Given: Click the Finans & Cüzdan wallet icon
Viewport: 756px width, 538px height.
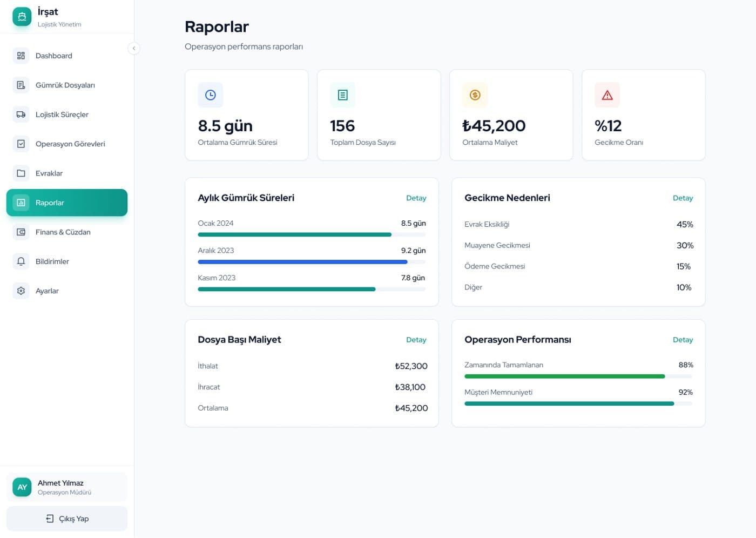Looking at the screenshot, I should 21,232.
